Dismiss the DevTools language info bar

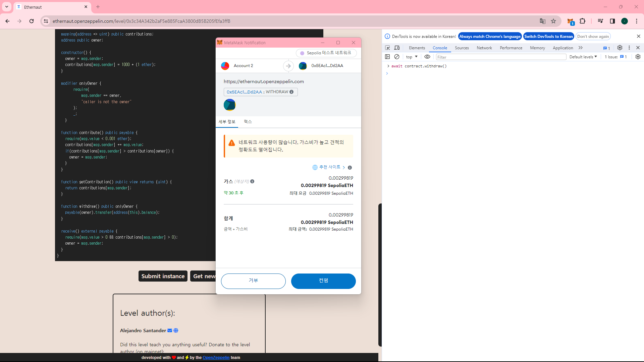click(x=639, y=36)
